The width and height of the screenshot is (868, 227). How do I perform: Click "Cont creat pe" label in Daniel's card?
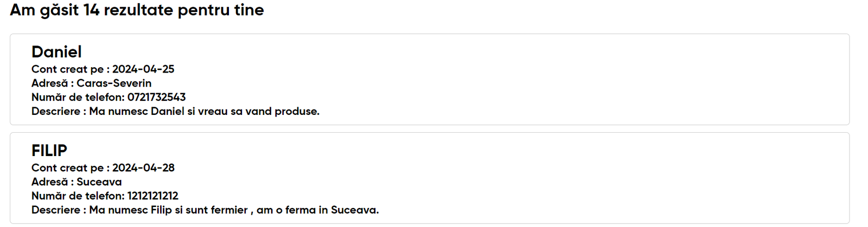(67, 69)
